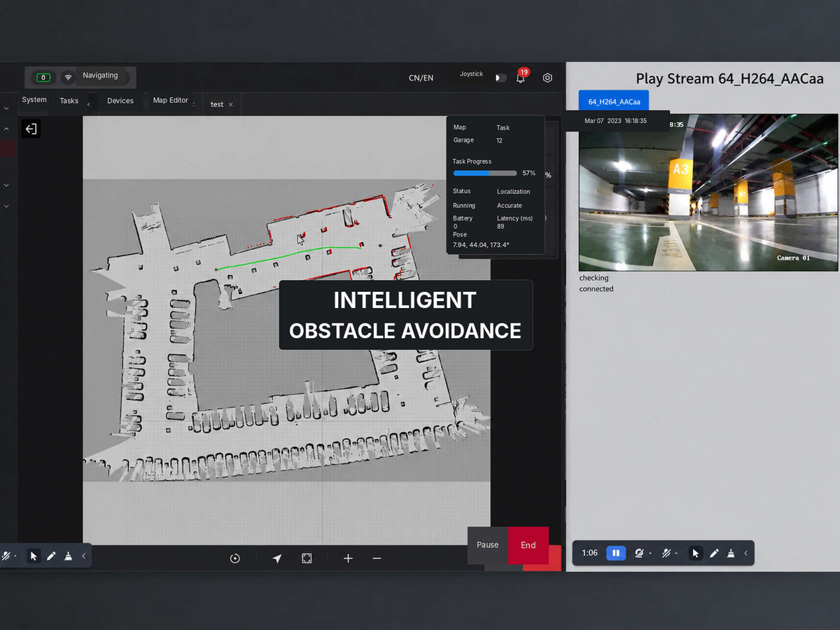Open microphone options dropdown in left toolbar
Screen dimensions: 840x630
pyautogui.click(x=15, y=556)
